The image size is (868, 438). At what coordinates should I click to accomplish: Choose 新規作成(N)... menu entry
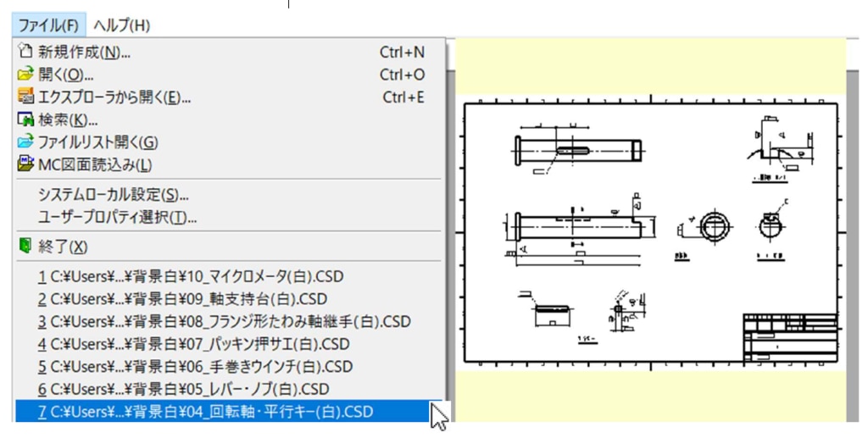pos(229,52)
